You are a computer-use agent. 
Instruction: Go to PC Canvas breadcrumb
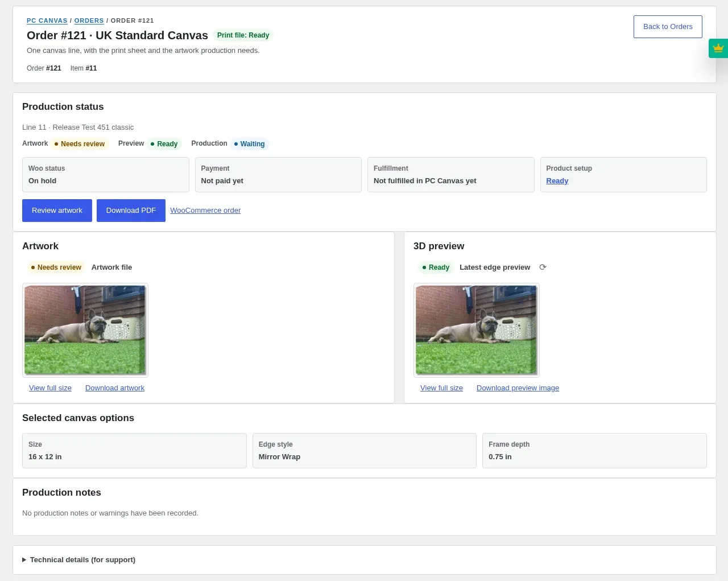[x=47, y=20]
